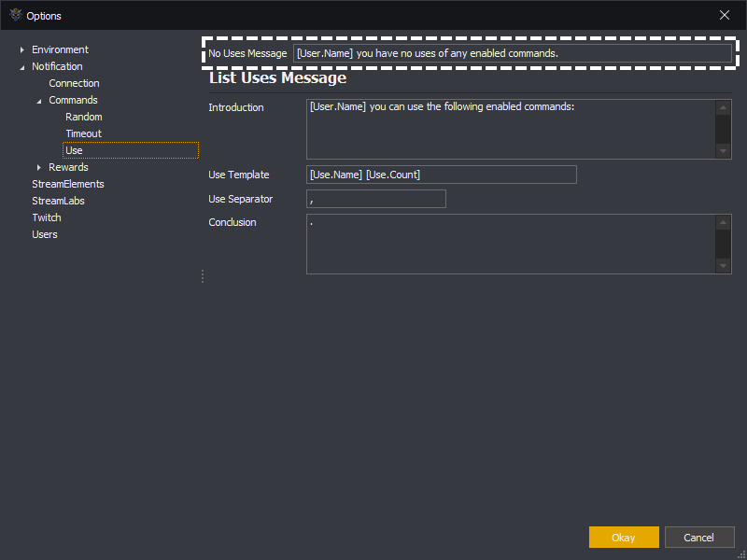
Task: Click the Conclusion text area
Action: 511,244
